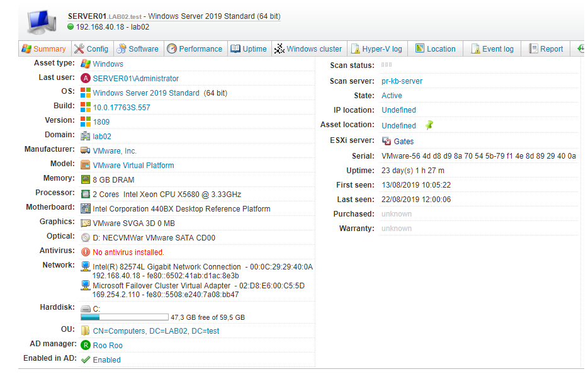
Task: Click build number 10.0.17763S.557 link
Action: pyautogui.click(x=122, y=108)
